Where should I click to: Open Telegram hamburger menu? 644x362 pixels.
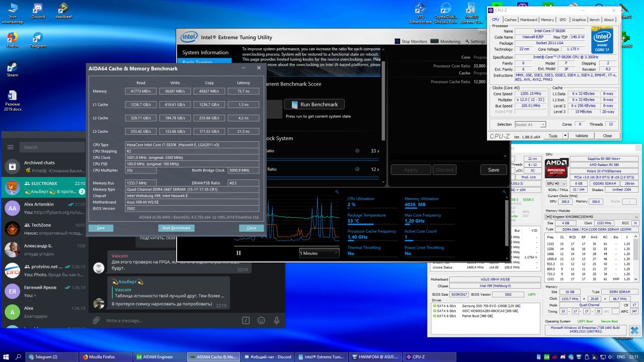tap(10, 147)
